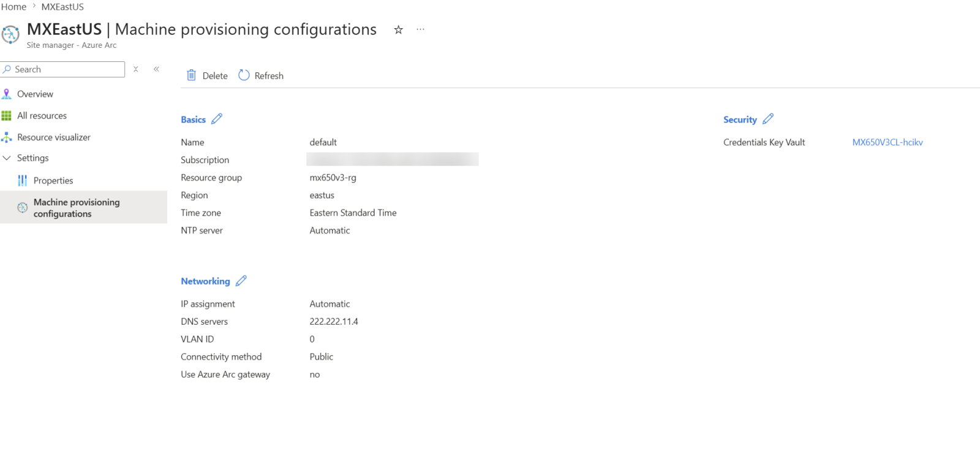Collapse the sidebar with double chevron
The height and width of the screenshot is (462, 980).
tap(156, 69)
